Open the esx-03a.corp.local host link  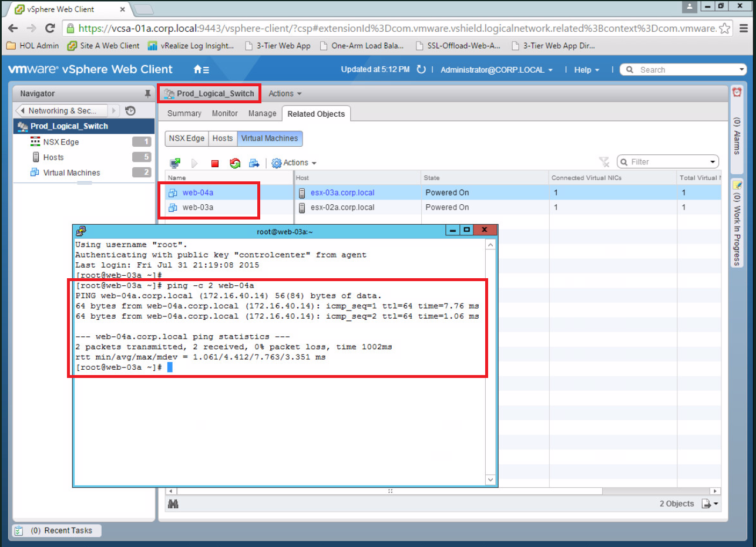(342, 192)
